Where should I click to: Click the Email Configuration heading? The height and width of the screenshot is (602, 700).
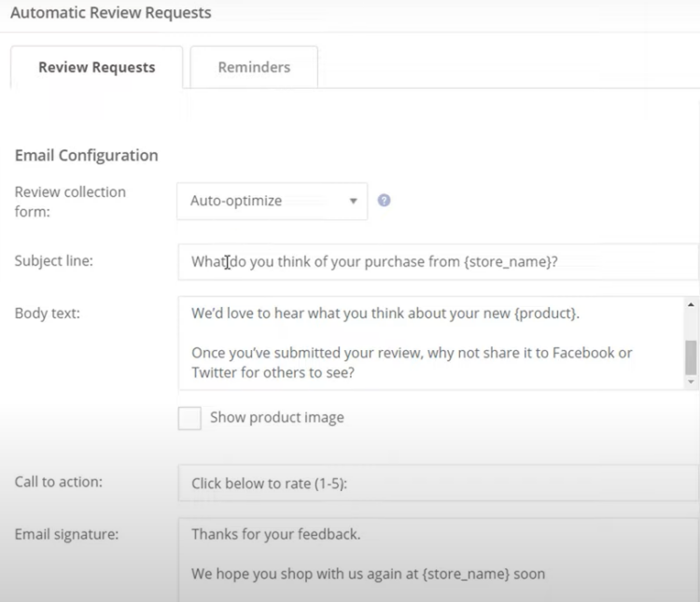click(x=87, y=156)
